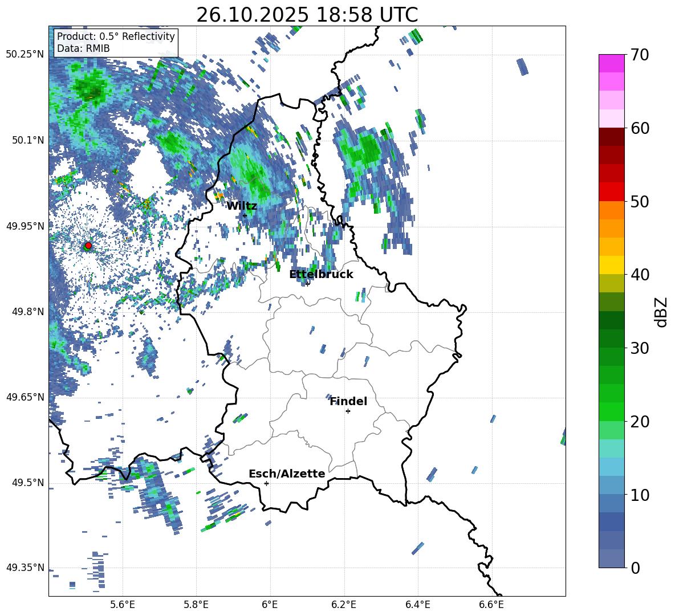Click the 5.8°E longitude label
The height and width of the screenshot is (616, 675).
point(196,605)
